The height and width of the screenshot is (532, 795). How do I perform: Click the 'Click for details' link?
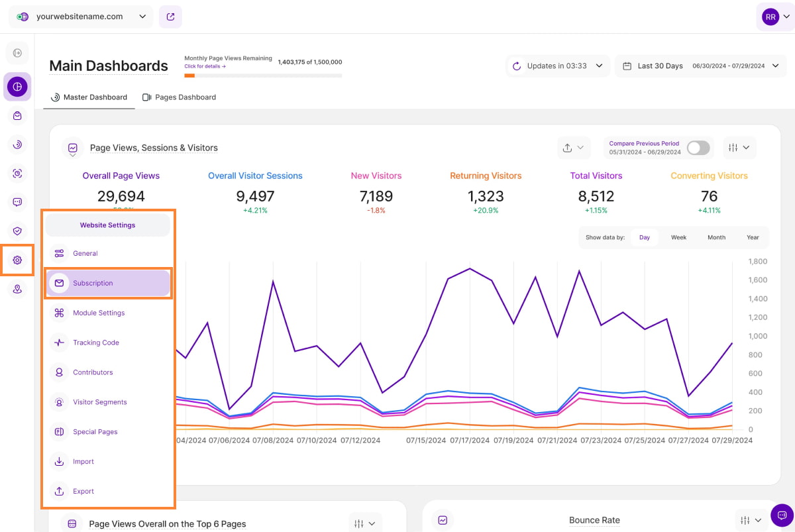pyautogui.click(x=205, y=66)
